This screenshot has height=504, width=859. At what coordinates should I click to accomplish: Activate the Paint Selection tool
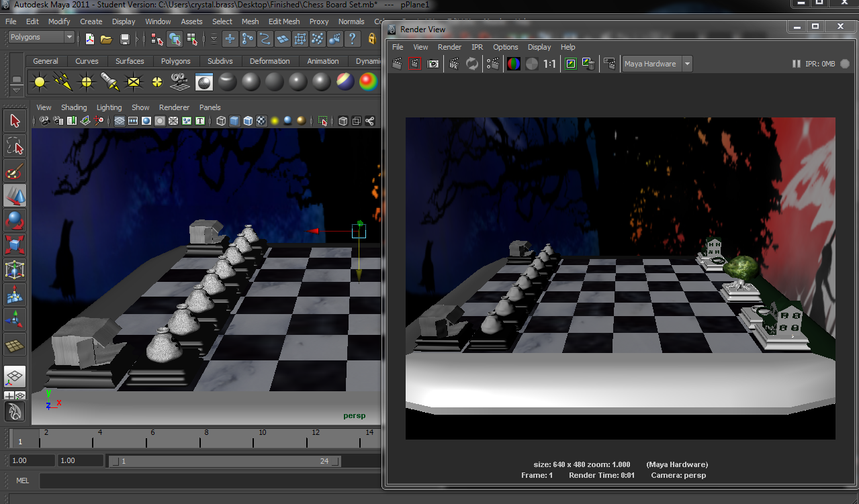(x=15, y=170)
